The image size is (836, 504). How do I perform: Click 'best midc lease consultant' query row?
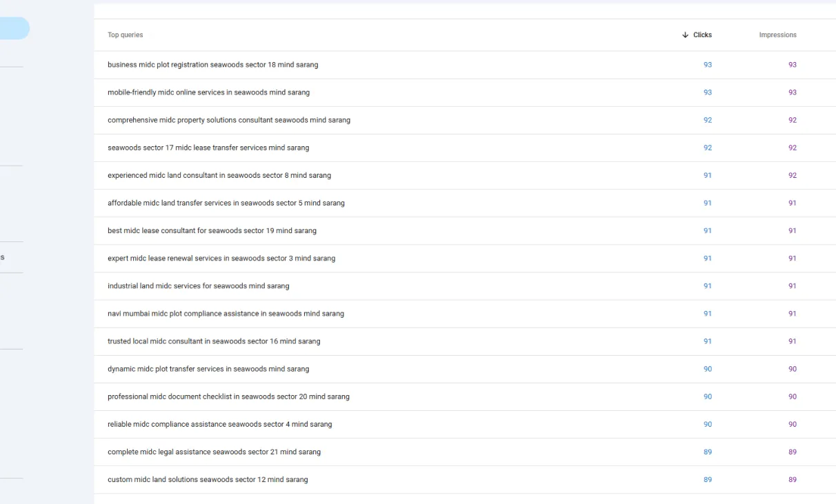tap(212, 230)
